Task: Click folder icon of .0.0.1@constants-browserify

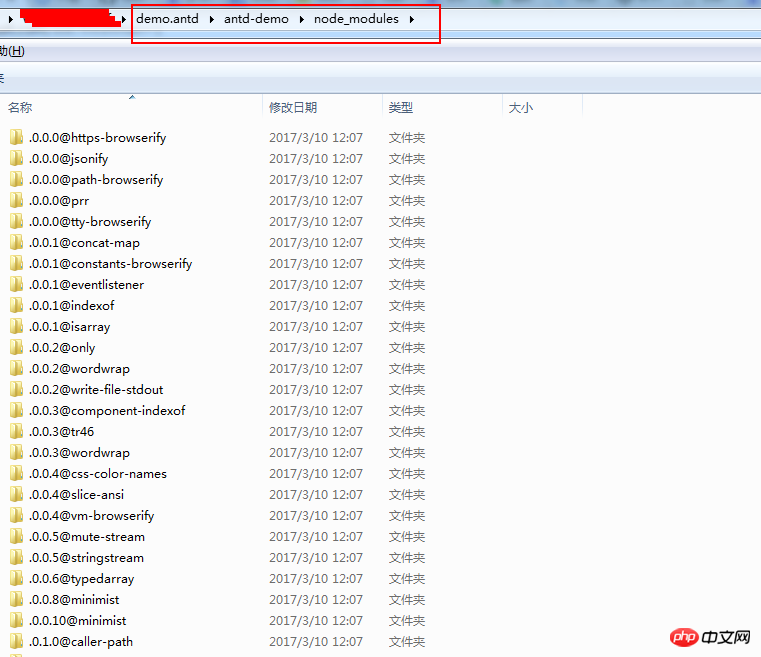Action: (16, 263)
